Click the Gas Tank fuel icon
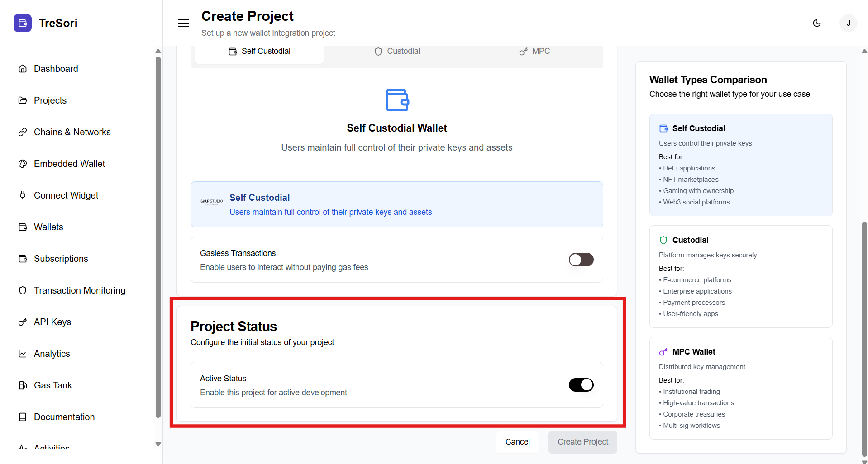 [23, 385]
